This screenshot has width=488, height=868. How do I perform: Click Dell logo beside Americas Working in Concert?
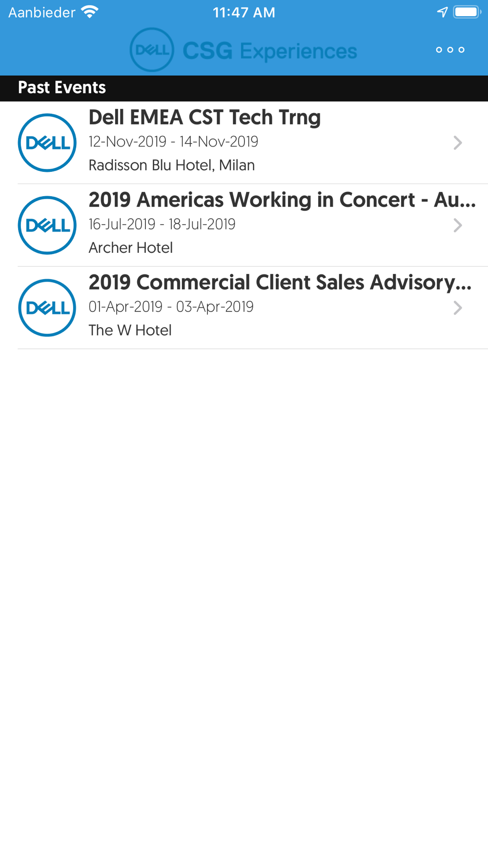click(x=47, y=225)
